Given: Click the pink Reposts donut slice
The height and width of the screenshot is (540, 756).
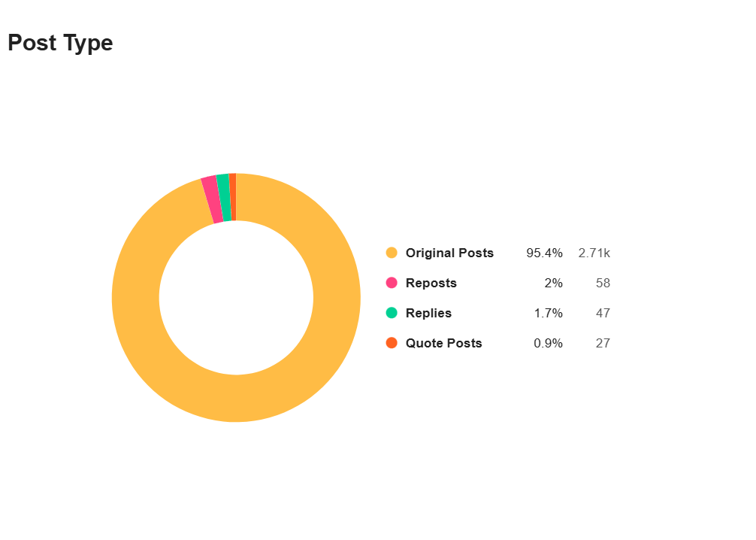Looking at the screenshot, I should (x=212, y=200).
